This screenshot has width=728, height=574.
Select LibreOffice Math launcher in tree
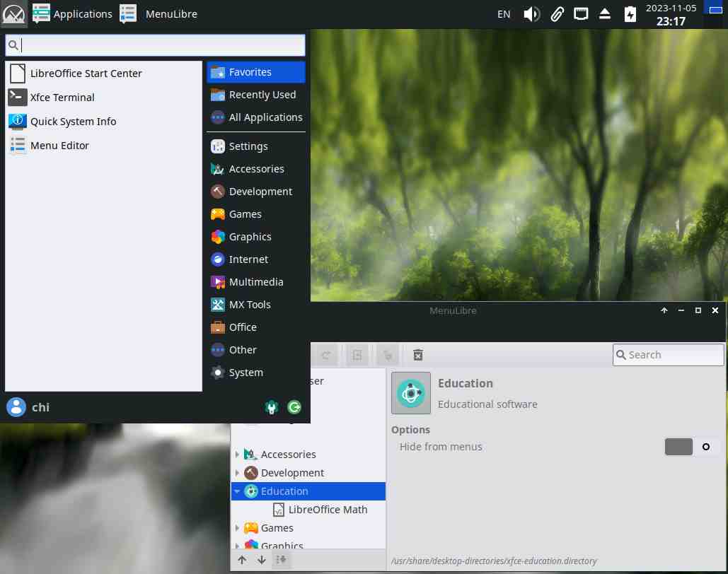click(308, 510)
